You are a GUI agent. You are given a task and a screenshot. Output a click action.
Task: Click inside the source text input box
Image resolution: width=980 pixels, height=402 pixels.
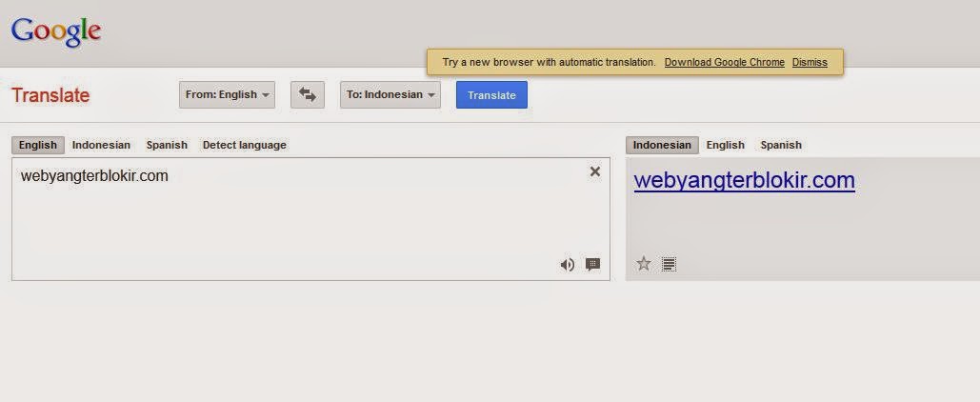pos(310,219)
